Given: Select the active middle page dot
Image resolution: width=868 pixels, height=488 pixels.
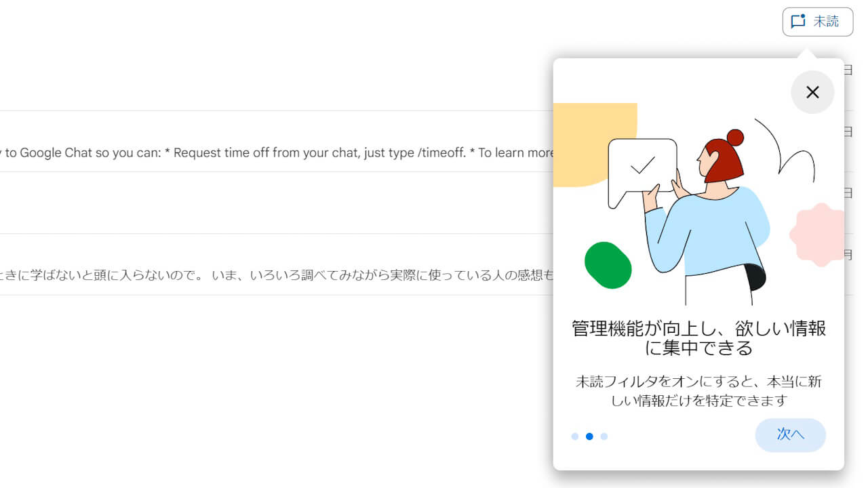Looking at the screenshot, I should 589,436.
